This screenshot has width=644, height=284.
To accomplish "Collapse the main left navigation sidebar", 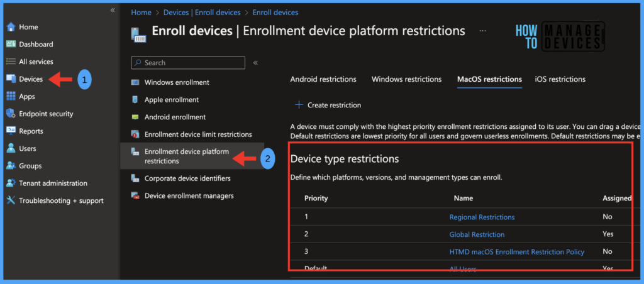I will click(112, 10).
